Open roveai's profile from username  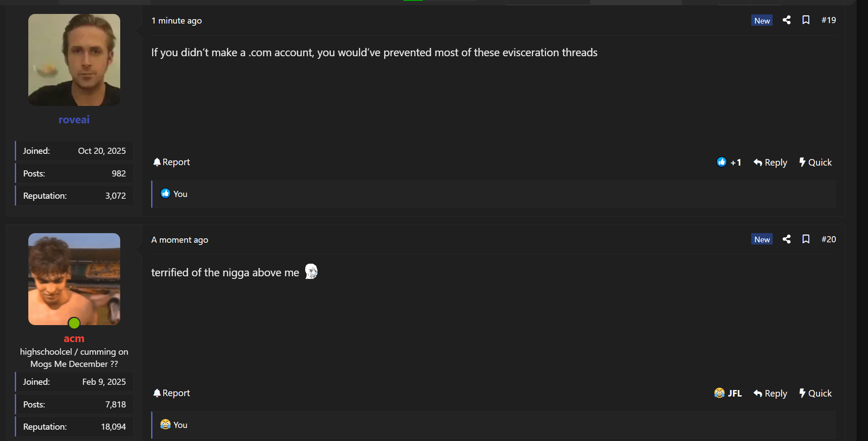point(74,120)
